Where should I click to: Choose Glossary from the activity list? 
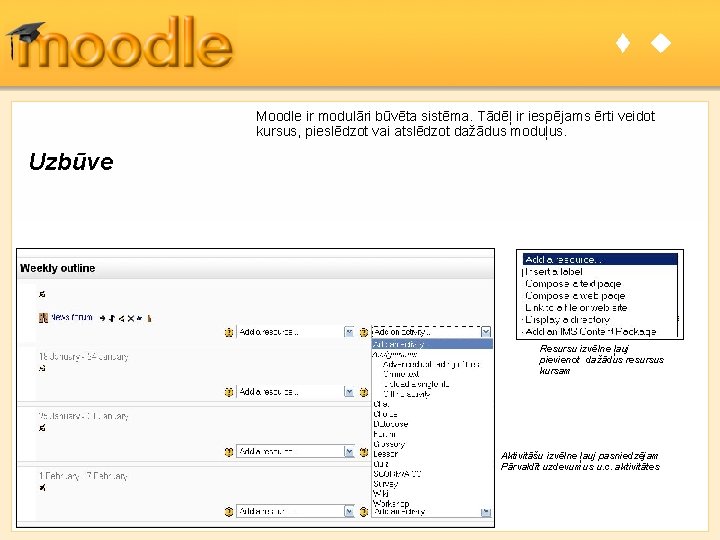click(x=389, y=444)
